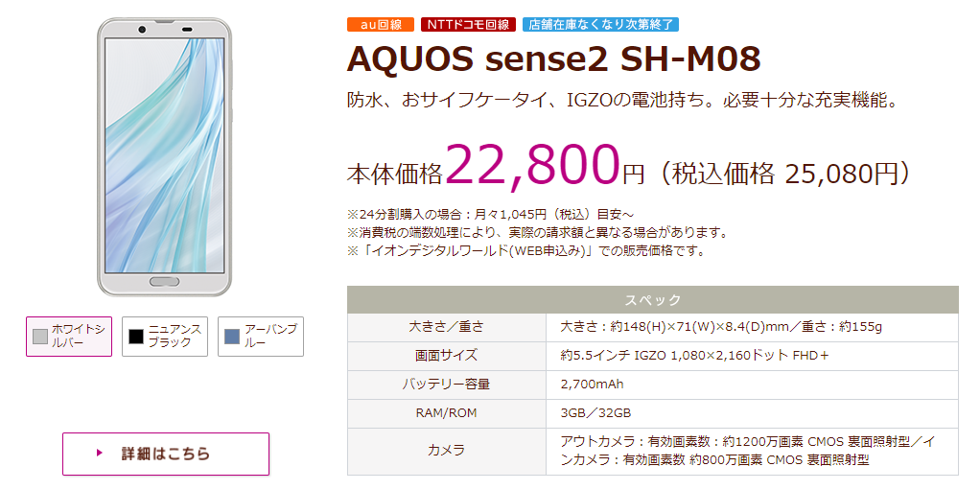Click the カメラ row label
The image size is (980, 490).
click(x=446, y=452)
